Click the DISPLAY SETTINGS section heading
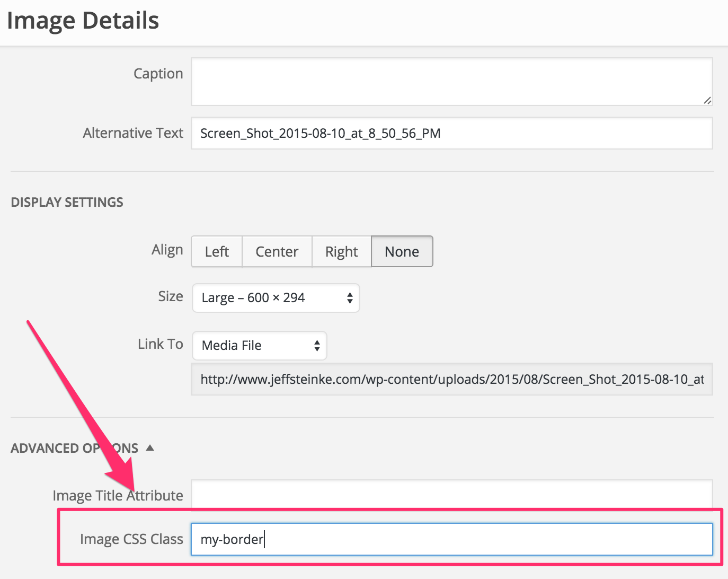Image resolution: width=728 pixels, height=579 pixels. [x=67, y=203]
